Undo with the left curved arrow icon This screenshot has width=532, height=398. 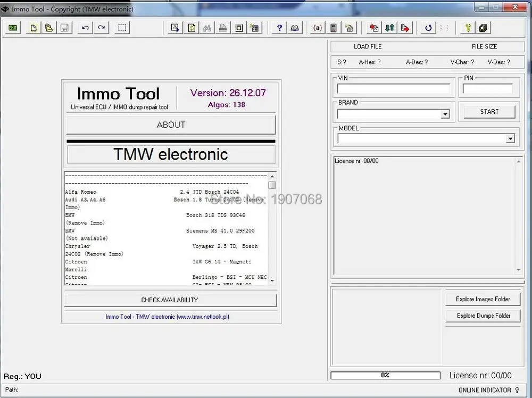point(85,28)
